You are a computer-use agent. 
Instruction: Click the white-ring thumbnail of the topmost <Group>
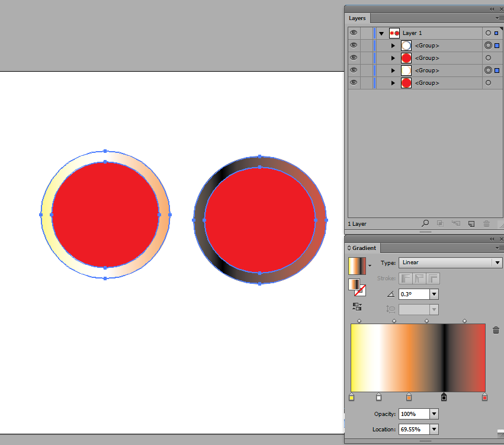tap(406, 46)
